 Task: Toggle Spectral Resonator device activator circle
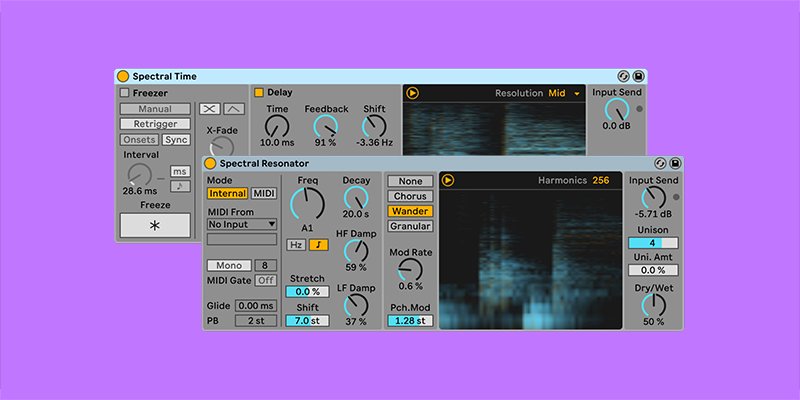210,163
